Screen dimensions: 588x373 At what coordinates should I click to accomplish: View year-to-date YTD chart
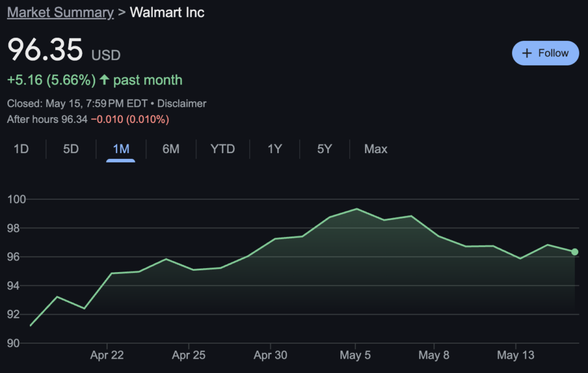click(x=222, y=149)
